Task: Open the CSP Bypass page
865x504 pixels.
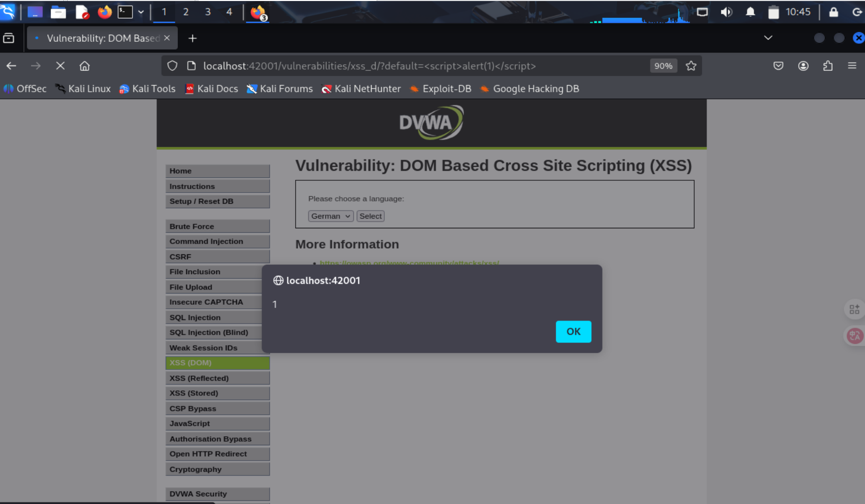Action: 218,409
